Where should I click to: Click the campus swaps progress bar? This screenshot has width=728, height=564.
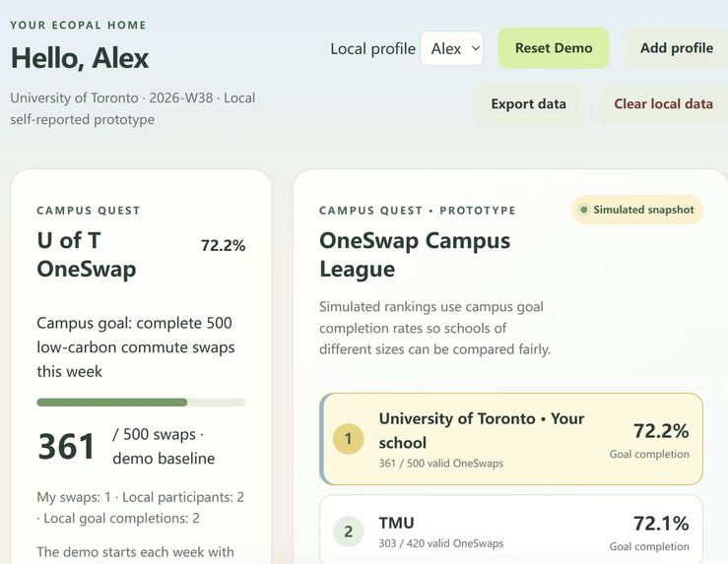click(141, 403)
